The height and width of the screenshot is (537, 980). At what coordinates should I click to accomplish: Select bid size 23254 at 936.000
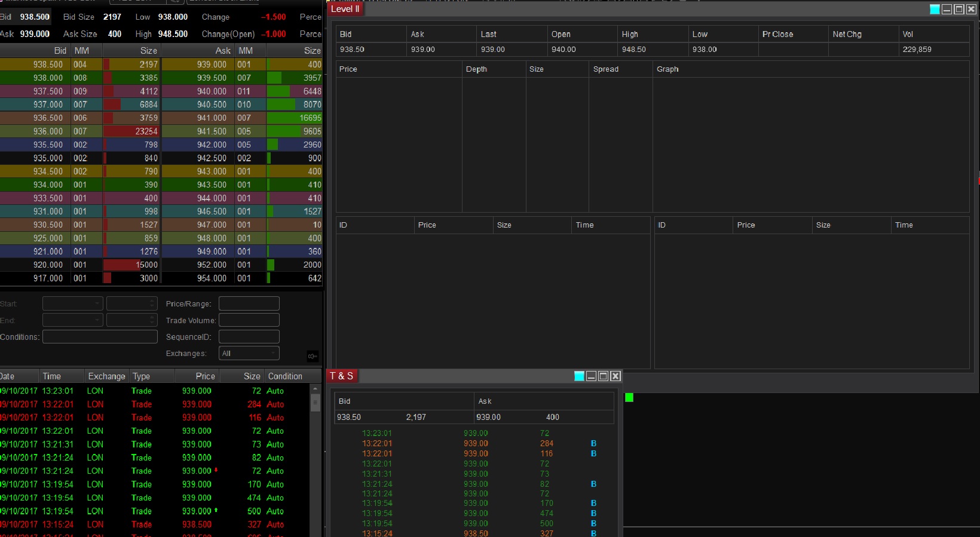click(146, 131)
